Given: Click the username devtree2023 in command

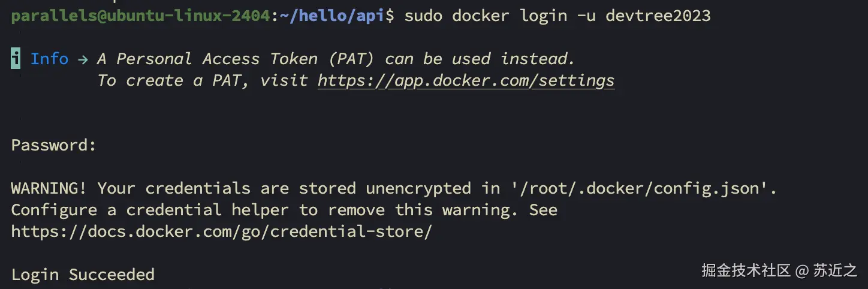Looking at the screenshot, I should (658, 16).
